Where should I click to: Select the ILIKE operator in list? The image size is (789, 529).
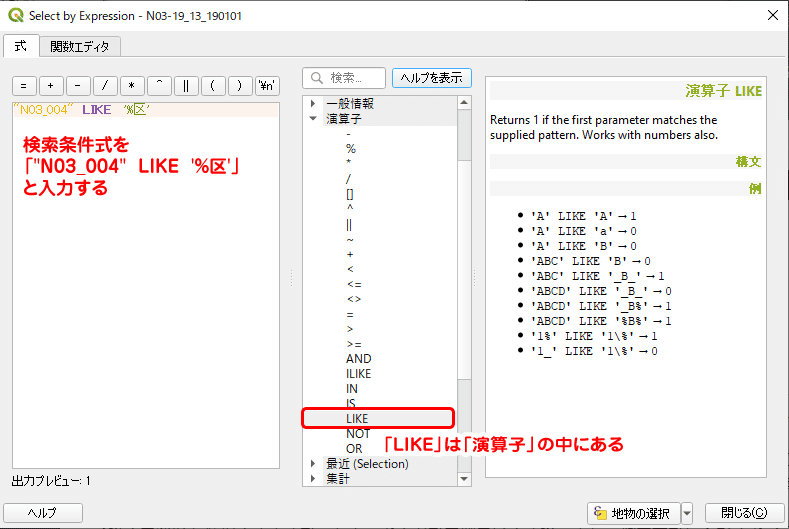point(358,374)
